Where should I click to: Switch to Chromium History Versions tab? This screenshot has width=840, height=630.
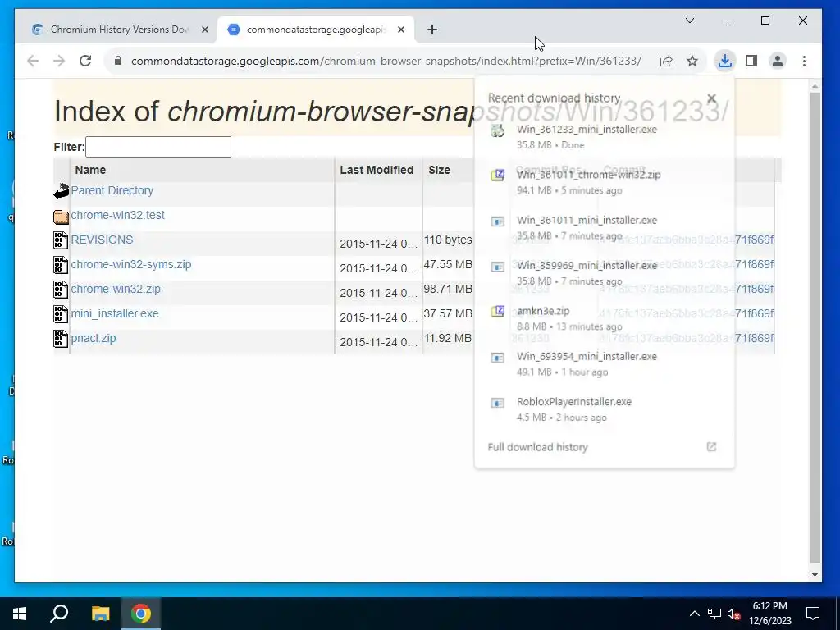coord(120,30)
